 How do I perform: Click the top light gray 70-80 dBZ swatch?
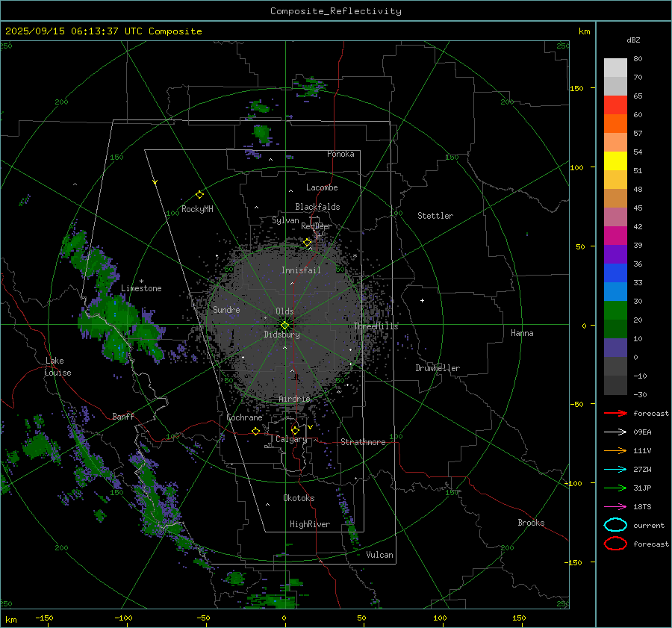(x=615, y=68)
